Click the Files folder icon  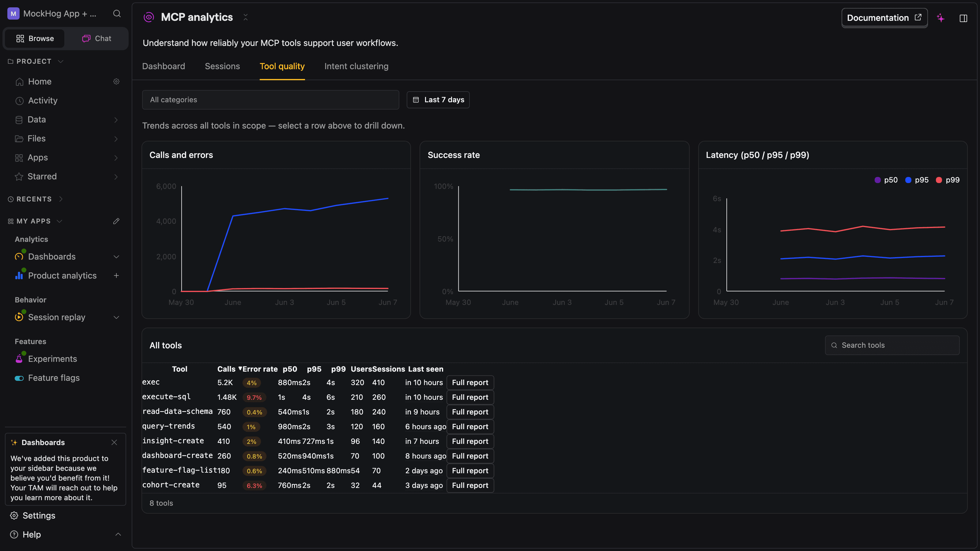click(19, 139)
